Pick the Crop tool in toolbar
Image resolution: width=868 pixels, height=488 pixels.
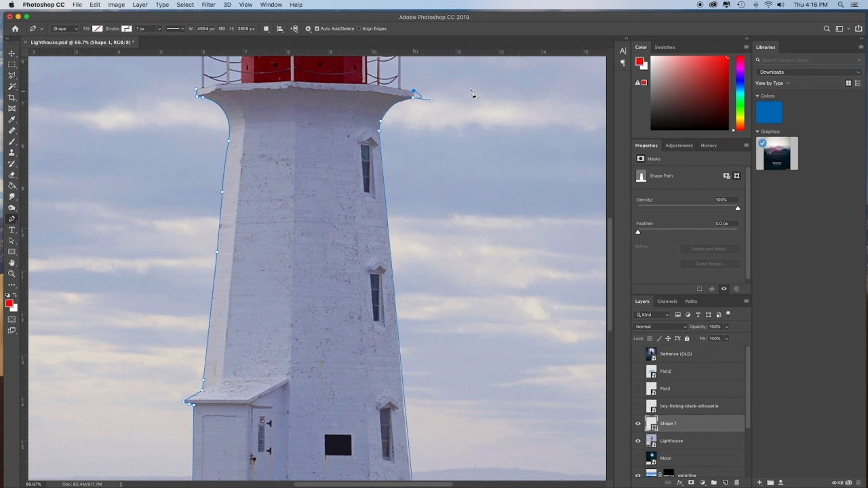click(12, 98)
